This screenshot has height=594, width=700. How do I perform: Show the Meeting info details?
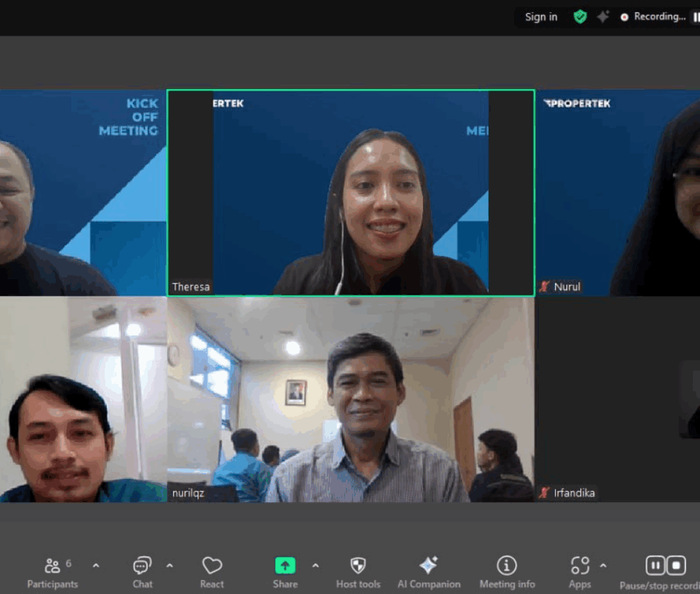[507, 572]
